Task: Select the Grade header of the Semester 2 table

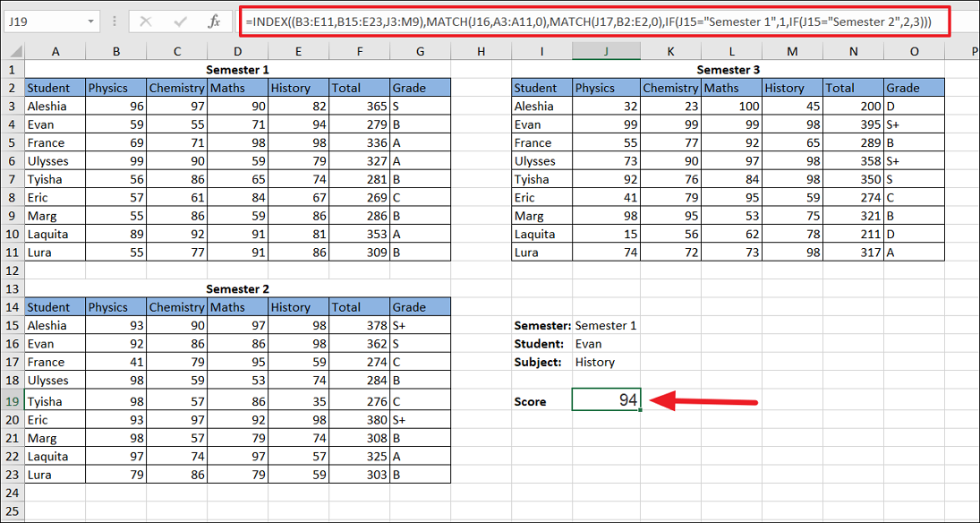Action: click(419, 306)
